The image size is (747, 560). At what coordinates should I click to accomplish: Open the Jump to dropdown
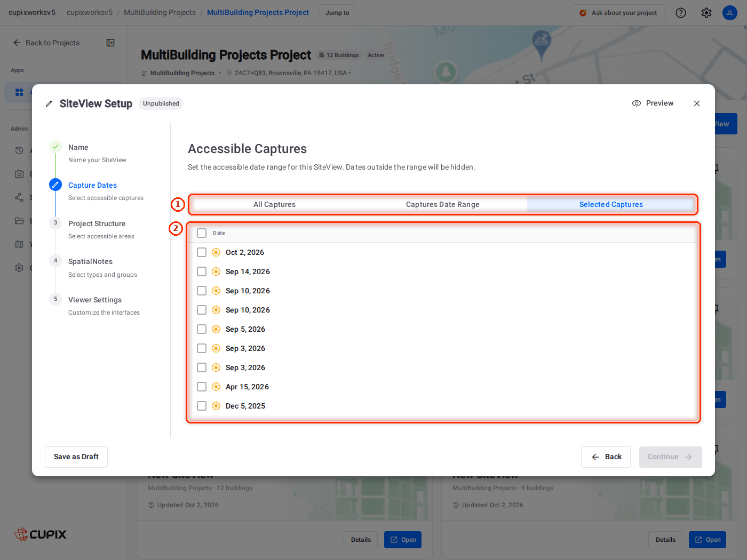337,13
